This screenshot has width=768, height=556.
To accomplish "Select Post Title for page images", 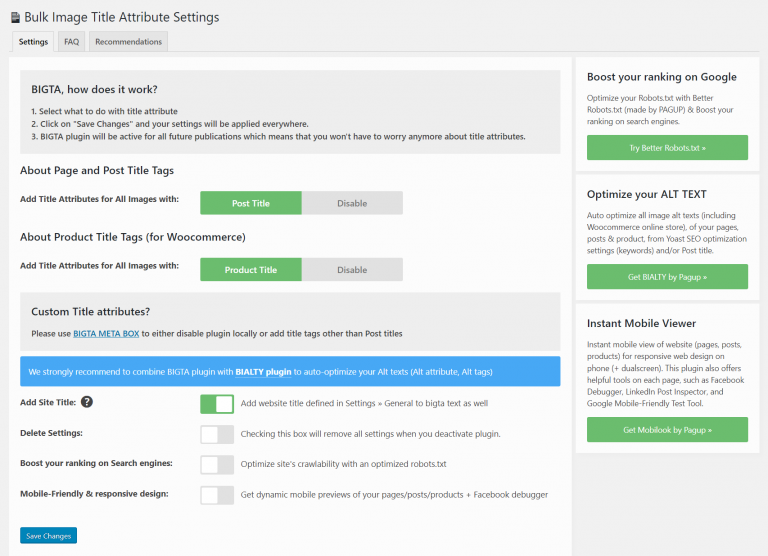I will pos(251,203).
